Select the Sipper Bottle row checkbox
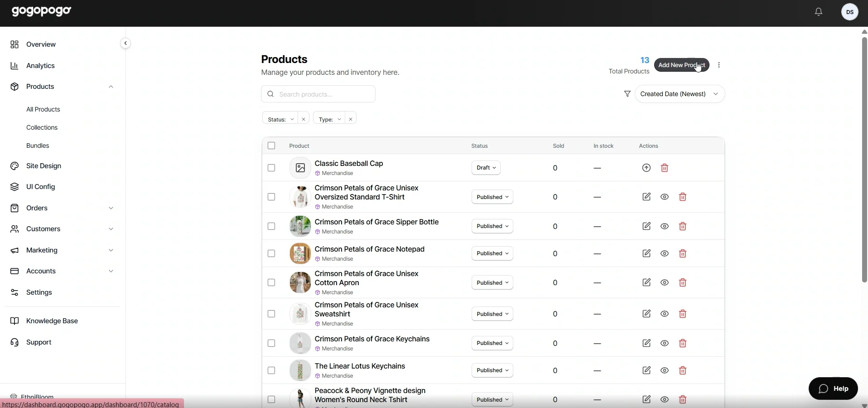Image resolution: width=868 pixels, height=408 pixels. pos(271,226)
